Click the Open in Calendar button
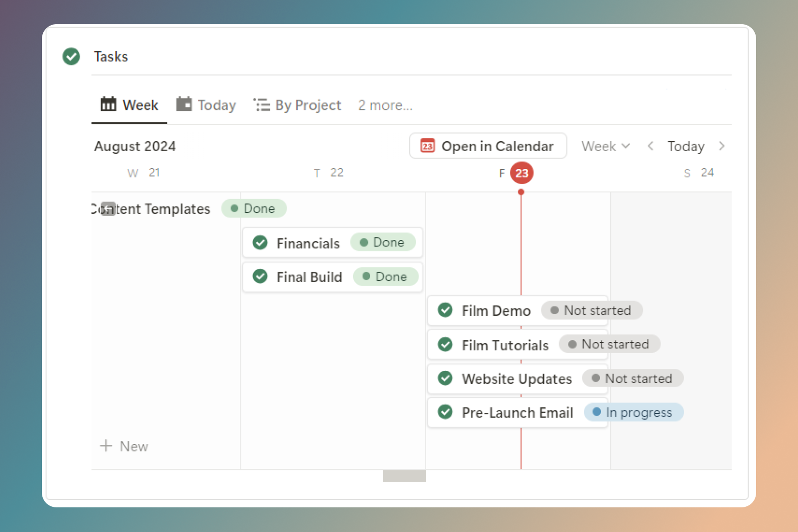Image resolution: width=798 pixels, height=532 pixels. (488, 146)
